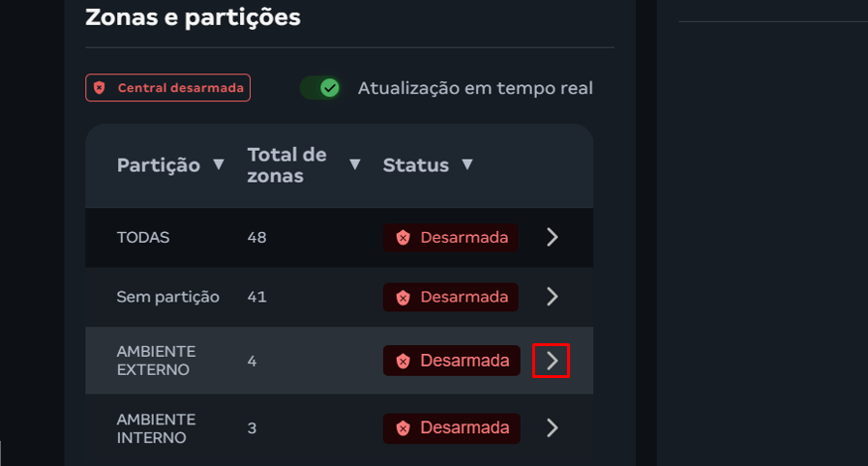Sort by Partição column arrow

click(219, 164)
